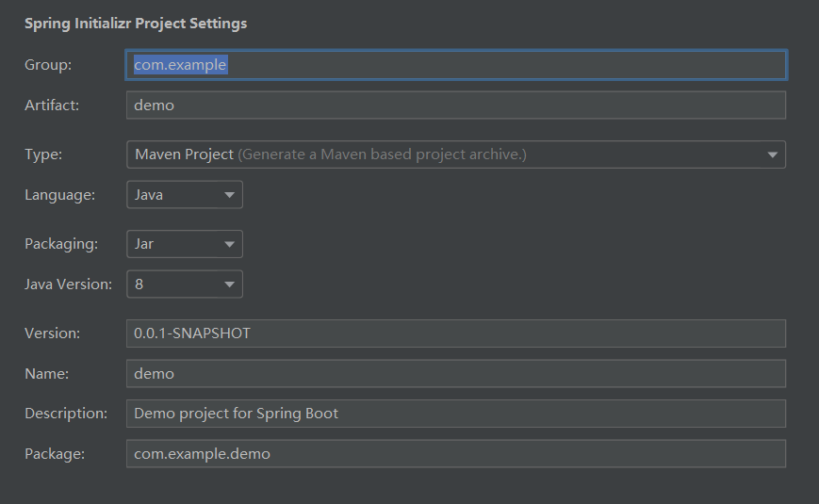Open the Language dropdown arrow
This screenshot has width=819, height=504.
tap(229, 195)
